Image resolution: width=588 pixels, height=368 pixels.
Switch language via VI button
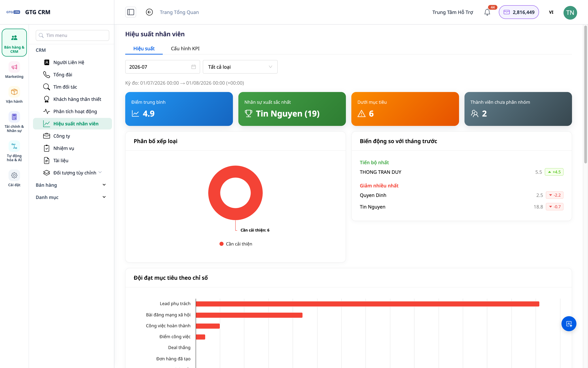tap(551, 12)
